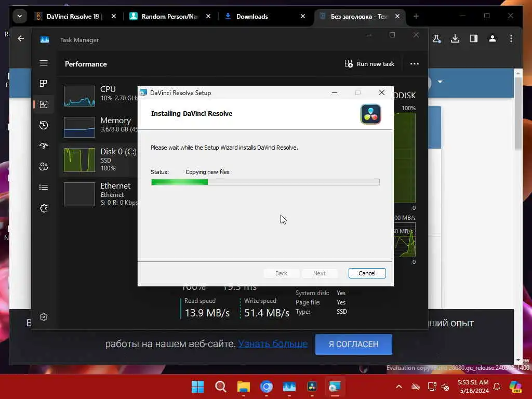The width and height of the screenshot is (532, 399).
Task: Click Run new task in Task Manager
Action: tap(369, 64)
